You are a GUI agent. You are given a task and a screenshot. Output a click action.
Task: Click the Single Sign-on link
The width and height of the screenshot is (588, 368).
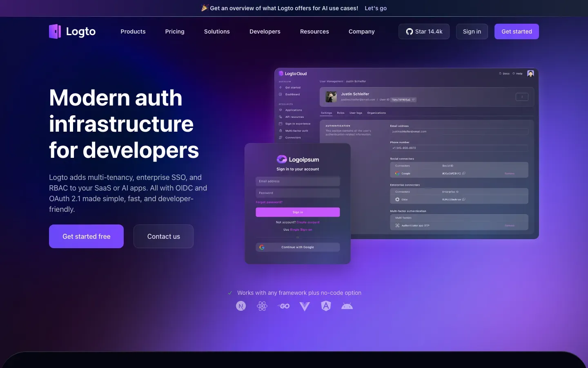pyautogui.click(x=301, y=230)
